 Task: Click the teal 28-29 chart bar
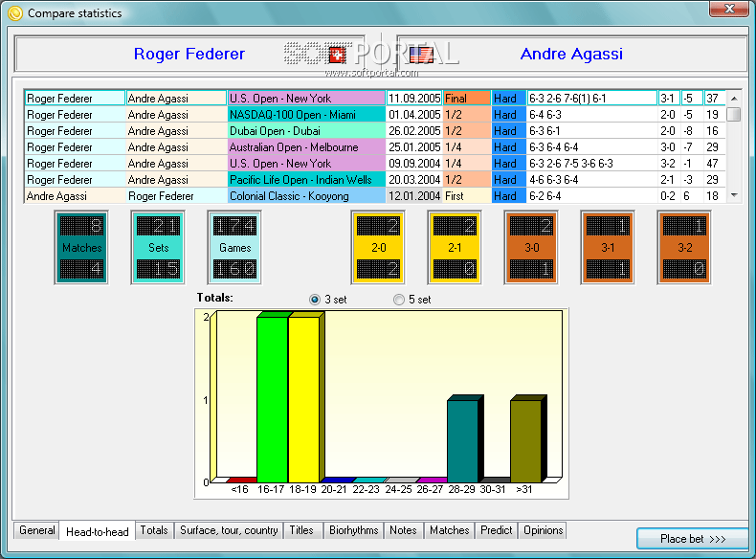tap(464, 439)
